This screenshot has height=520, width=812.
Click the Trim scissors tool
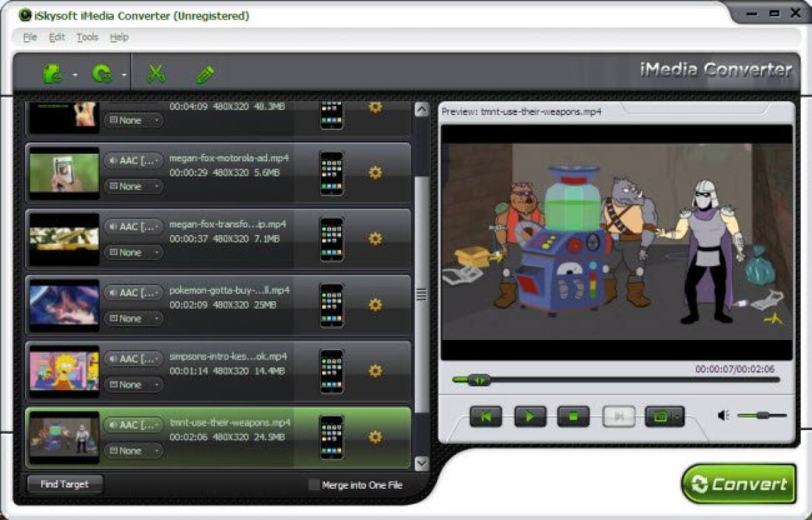(156, 73)
